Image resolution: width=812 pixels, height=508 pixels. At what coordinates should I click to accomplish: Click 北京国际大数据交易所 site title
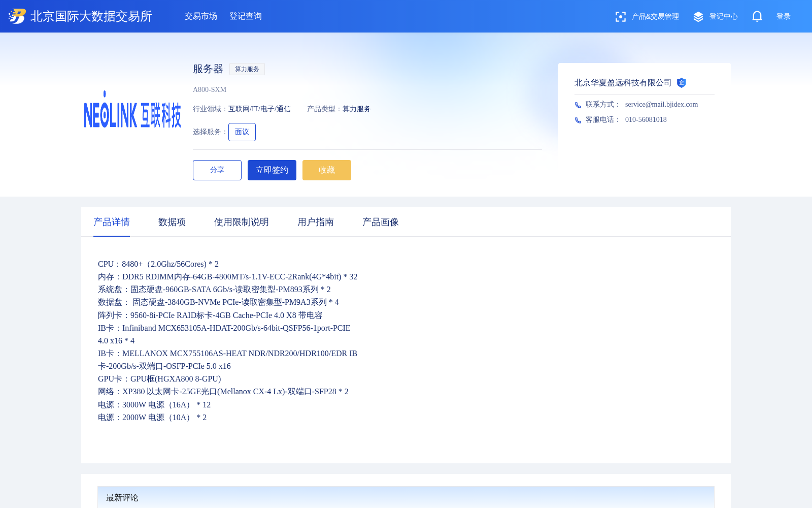[x=91, y=16]
